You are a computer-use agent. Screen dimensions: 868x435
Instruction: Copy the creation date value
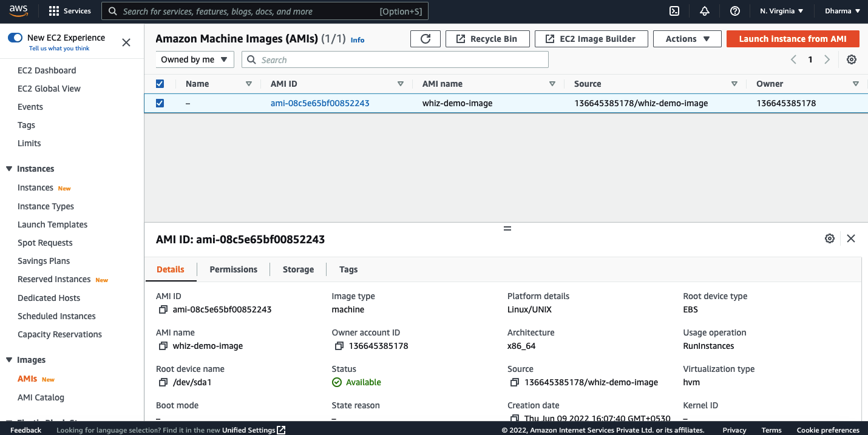click(514, 419)
